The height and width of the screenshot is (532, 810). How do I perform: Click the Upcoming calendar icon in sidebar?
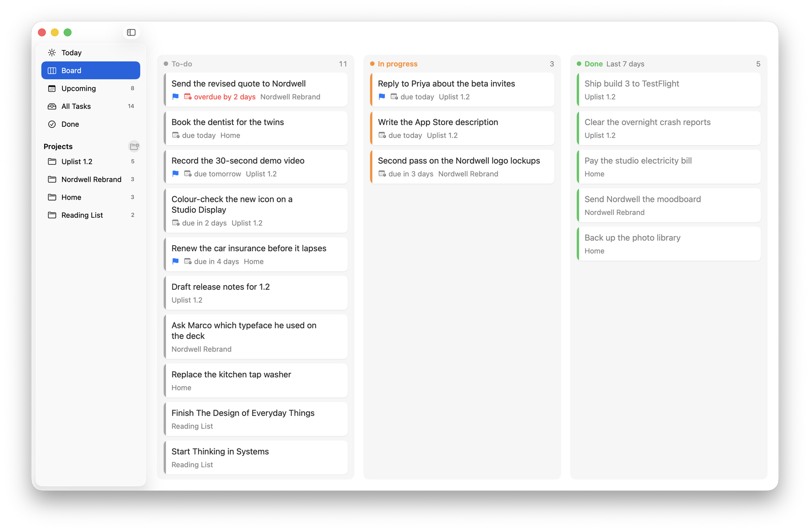tap(52, 89)
